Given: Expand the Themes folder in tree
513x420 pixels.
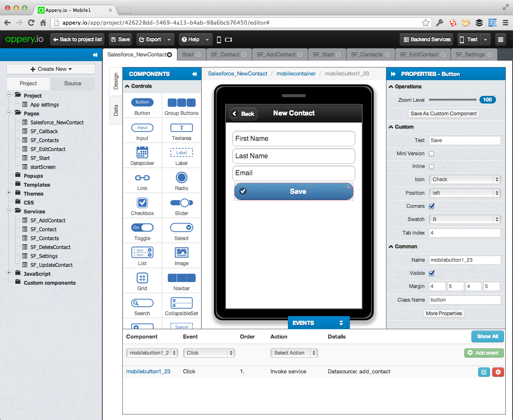Looking at the screenshot, I should pos(9,193).
